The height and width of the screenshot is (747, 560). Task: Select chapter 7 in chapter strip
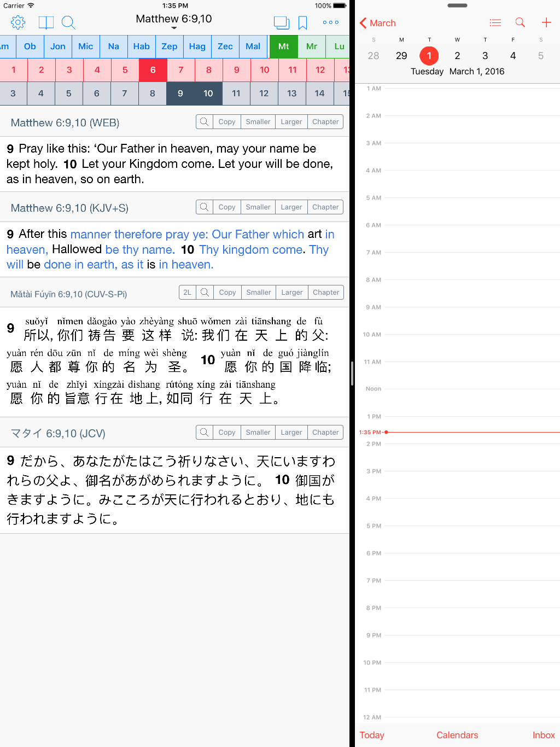coord(180,70)
